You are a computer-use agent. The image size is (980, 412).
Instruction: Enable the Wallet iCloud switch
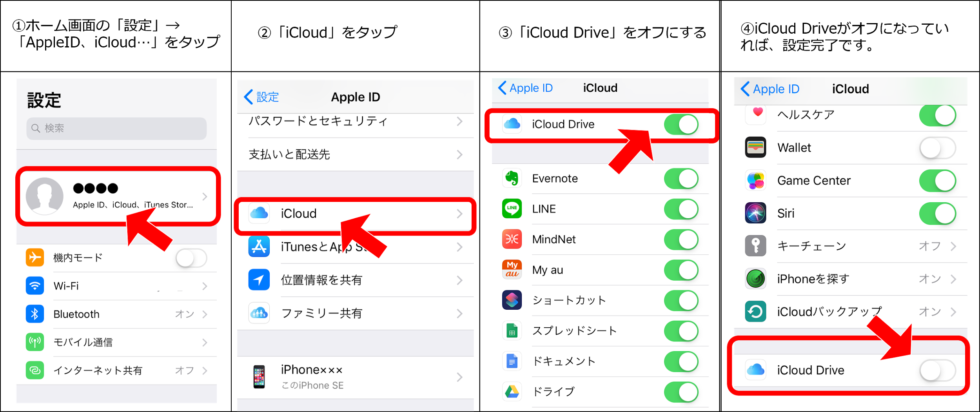click(x=938, y=148)
